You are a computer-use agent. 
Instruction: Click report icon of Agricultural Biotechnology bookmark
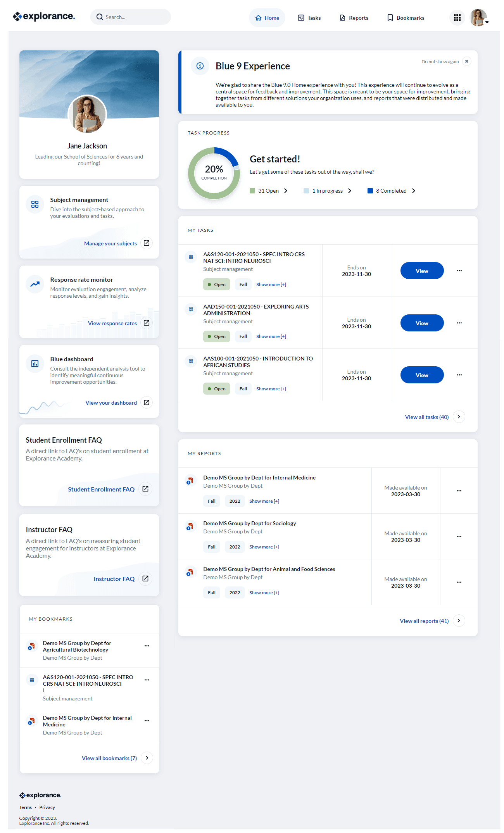coord(31,646)
